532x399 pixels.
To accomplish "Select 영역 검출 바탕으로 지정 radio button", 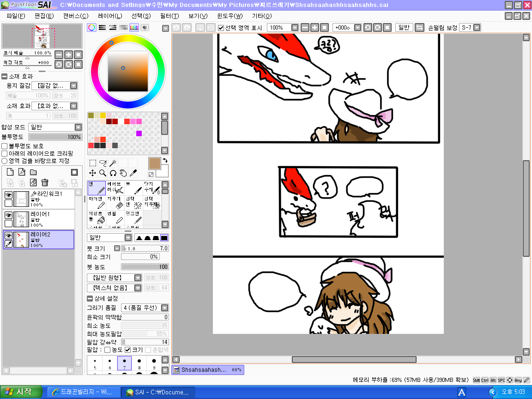I will click(5, 161).
